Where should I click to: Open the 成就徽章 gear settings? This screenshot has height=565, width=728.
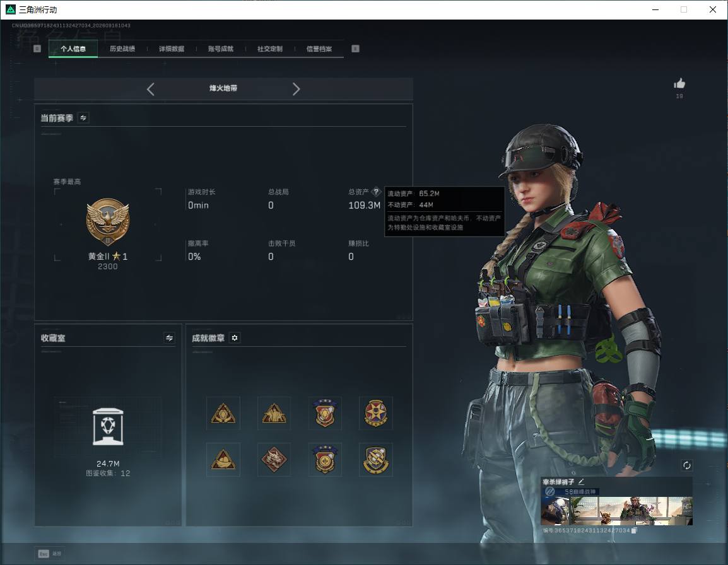[235, 338]
